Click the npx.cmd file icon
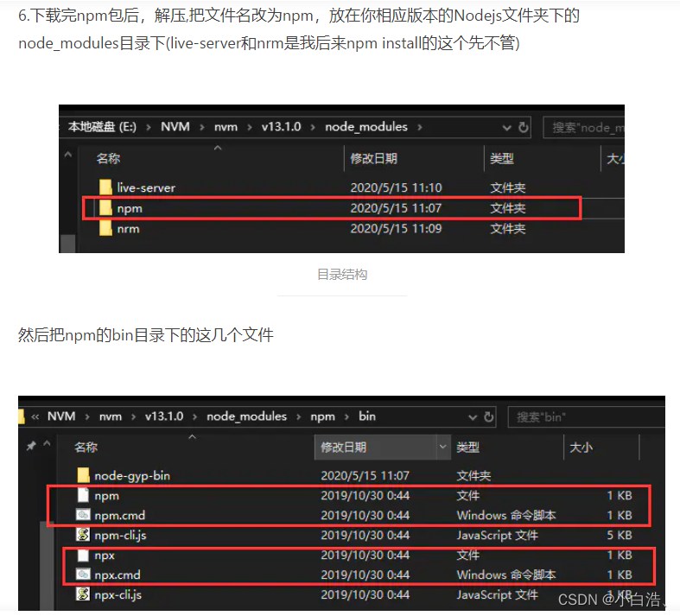The image size is (680, 616). [x=83, y=575]
